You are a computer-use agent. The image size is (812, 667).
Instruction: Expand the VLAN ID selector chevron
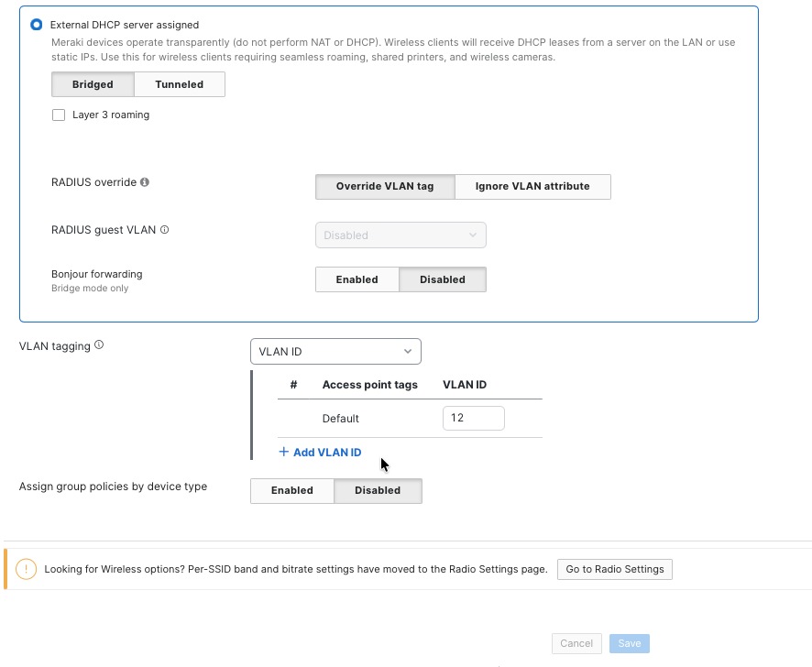click(407, 351)
